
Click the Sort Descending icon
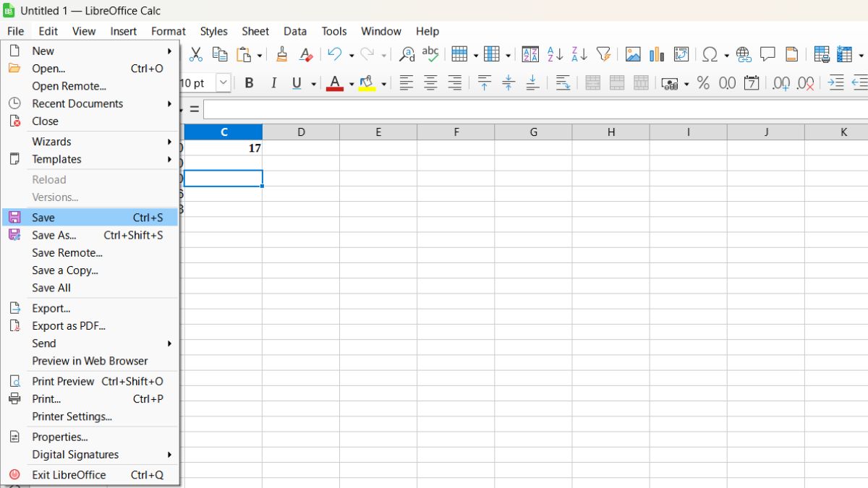click(x=579, y=54)
